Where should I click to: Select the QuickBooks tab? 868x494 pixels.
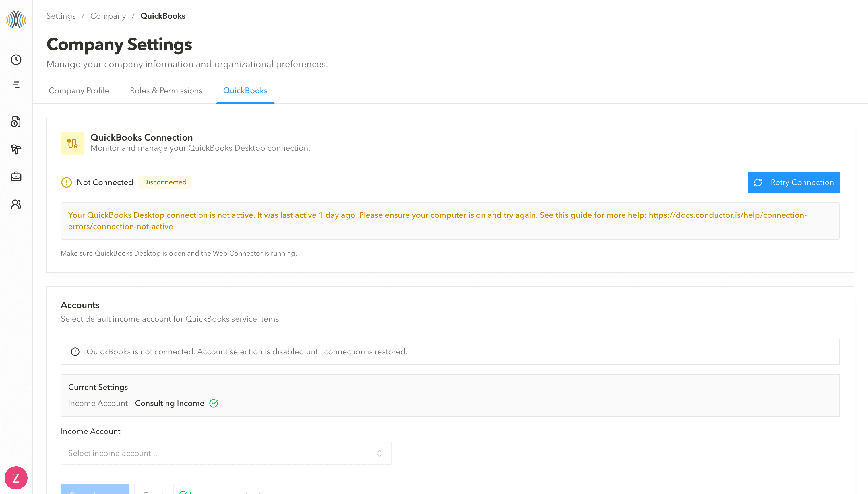click(x=245, y=91)
